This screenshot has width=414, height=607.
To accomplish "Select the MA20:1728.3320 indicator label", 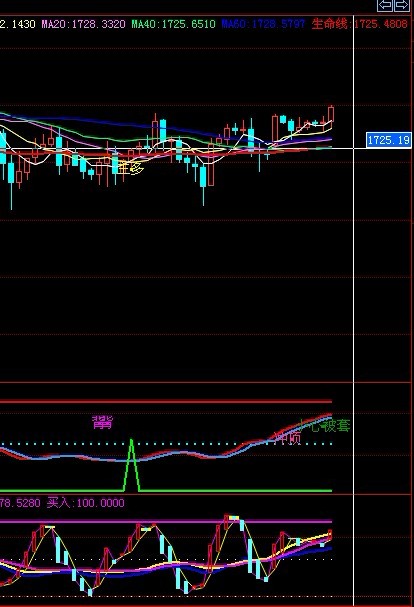I will [84, 24].
